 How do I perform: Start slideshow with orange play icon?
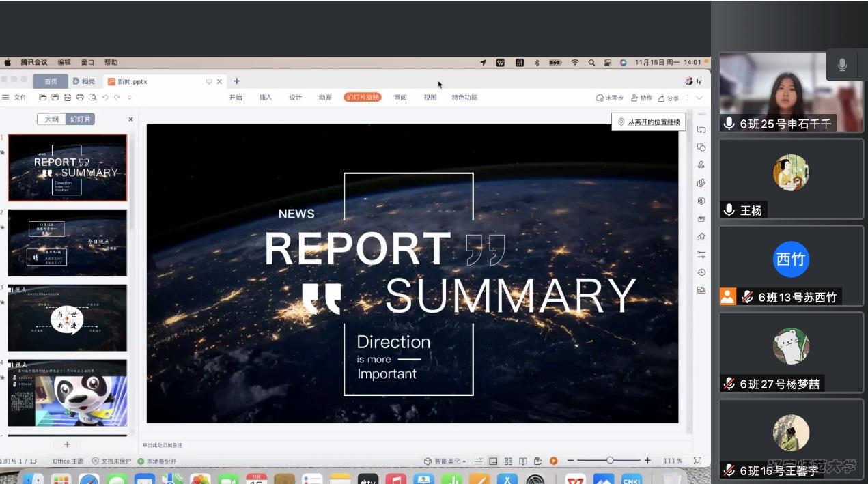(x=554, y=461)
